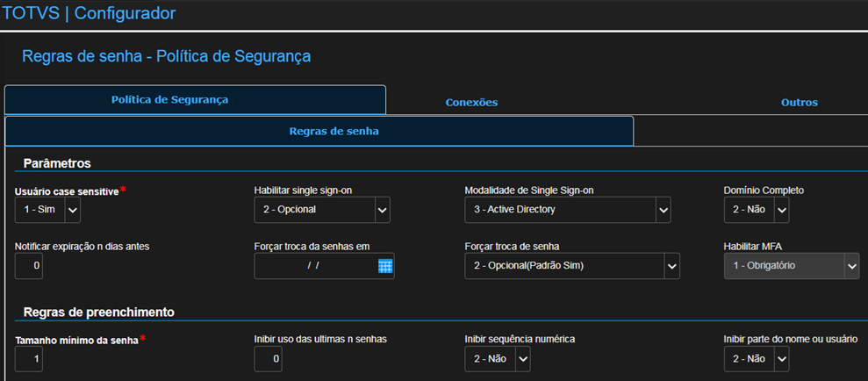Viewport: 868px width, 381px height.
Task: Open Domínio Completo dropdown
Action: [781, 210]
